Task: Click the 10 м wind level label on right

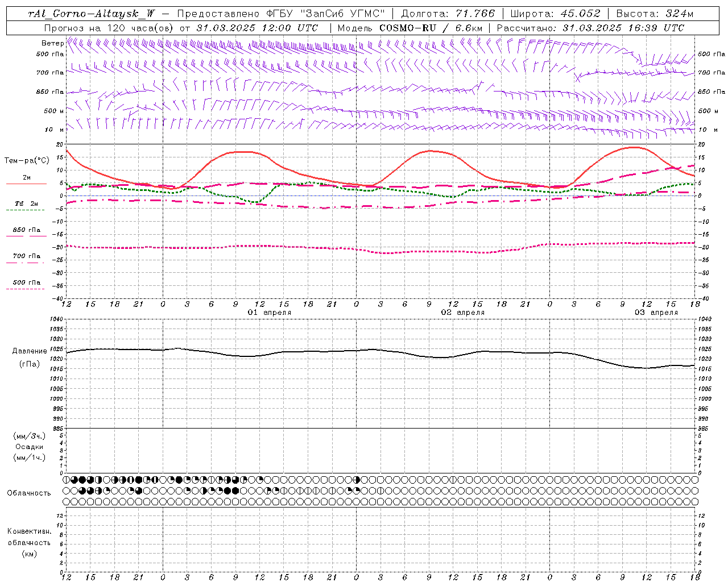Action: pos(708,130)
